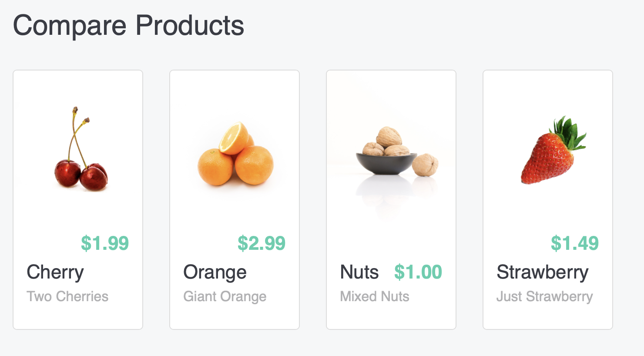This screenshot has height=356, width=644.
Task: Click the $1.49 Strawberry price
Action: 575,243
